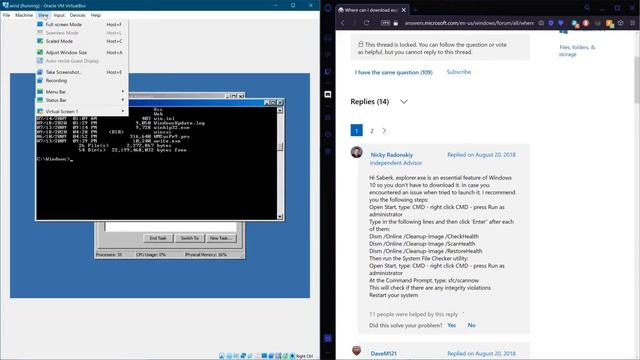
Task: Click the heart bookmark icon in address bar
Action: pos(561,23)
